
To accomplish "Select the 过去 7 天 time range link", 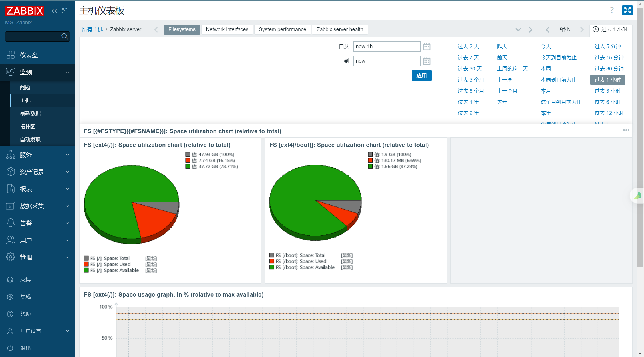I will [468, 58].
